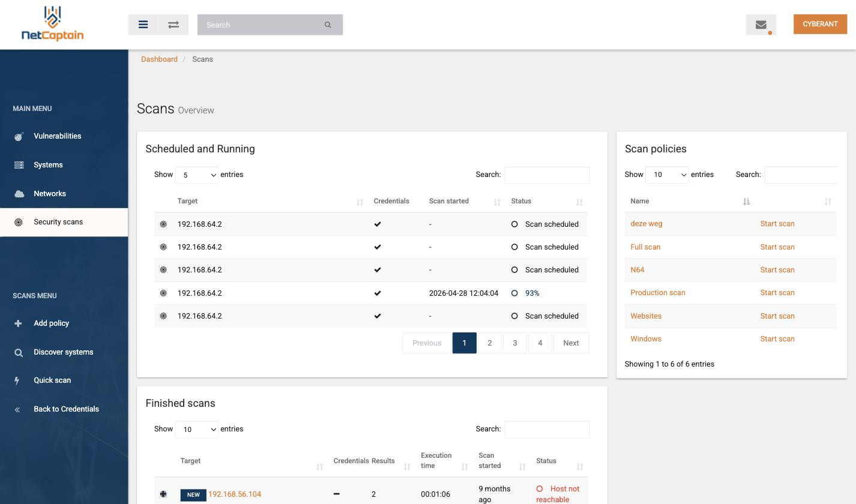This screenshot has height=504, width=856.
Task: Click the 2026-04-28 12:04:04 scan started cell
Action: click(x=463, y=293)
